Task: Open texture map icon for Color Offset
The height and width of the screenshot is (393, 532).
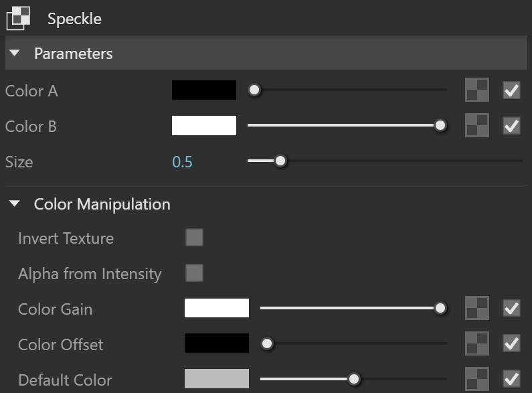Action: click(476, 343)
